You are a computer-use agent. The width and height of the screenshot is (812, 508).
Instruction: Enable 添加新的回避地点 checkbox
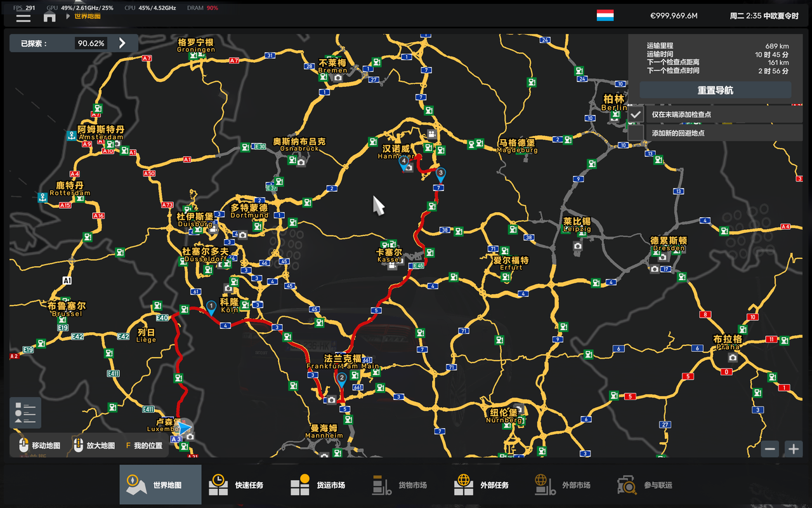tap(636, 133)
